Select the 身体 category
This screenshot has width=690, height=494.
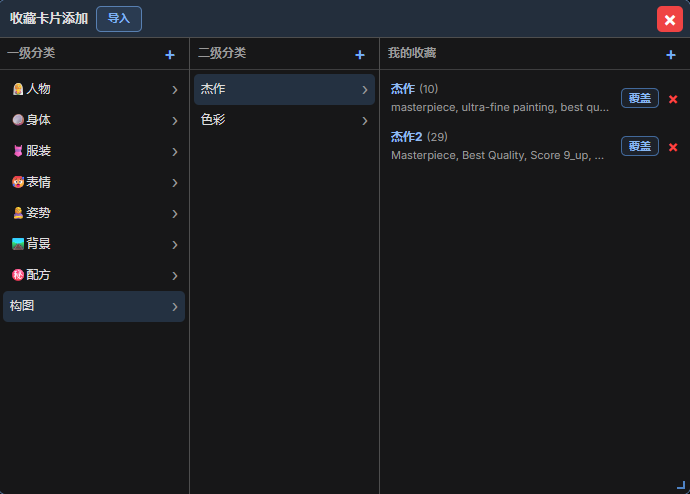(94, 120)
